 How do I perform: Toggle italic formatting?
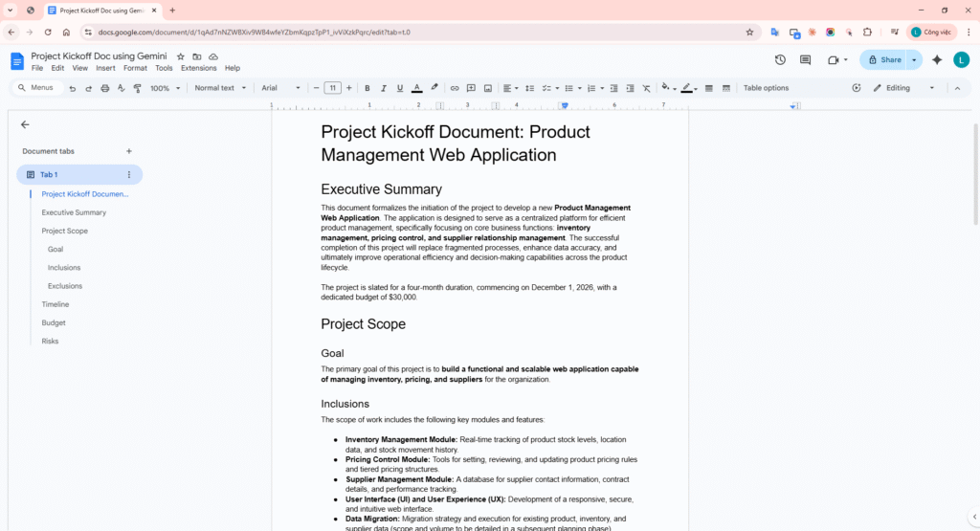click(383, 88)
